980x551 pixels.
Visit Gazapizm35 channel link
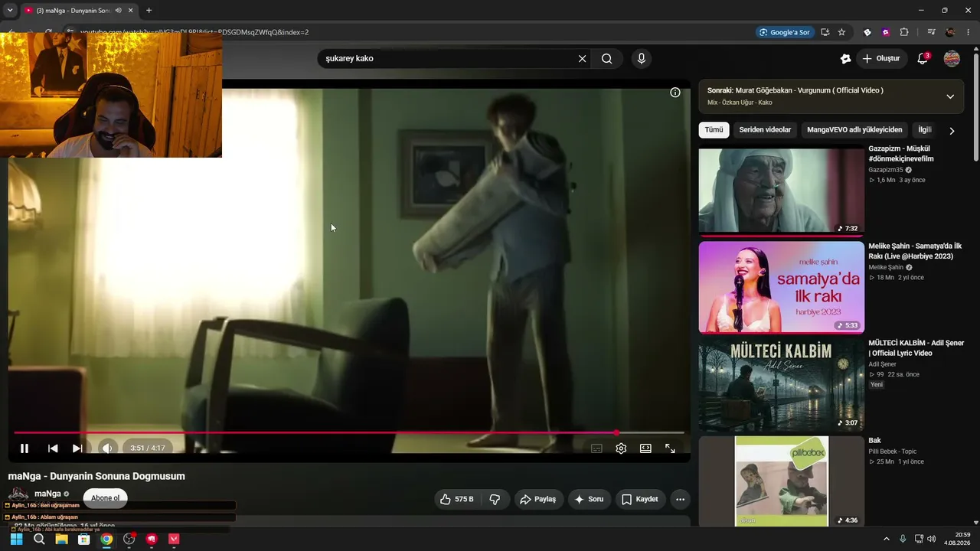886,170
